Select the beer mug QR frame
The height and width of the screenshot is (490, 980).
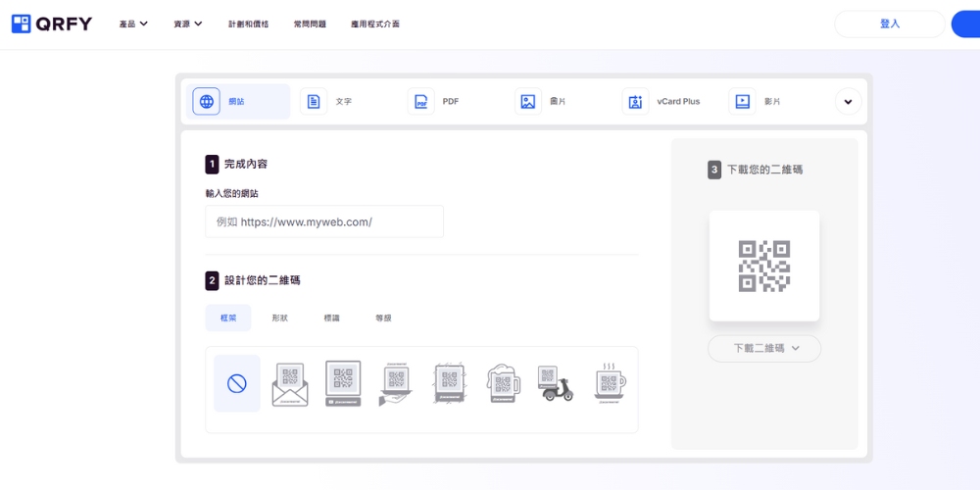point(503,384)
